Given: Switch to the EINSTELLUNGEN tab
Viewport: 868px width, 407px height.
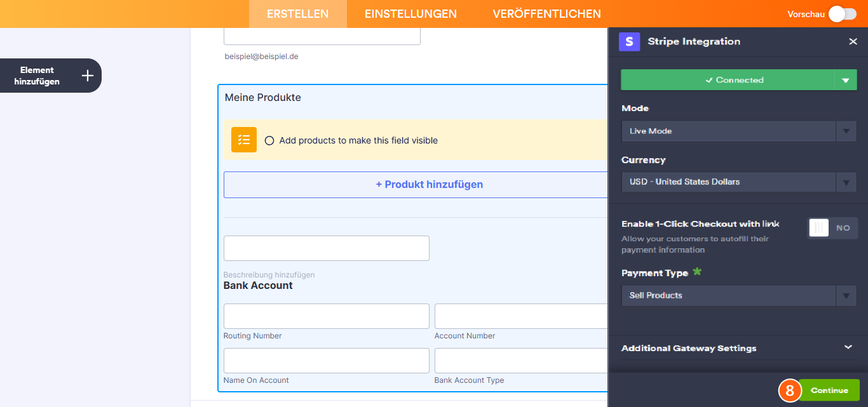Looking at the screenshot, I should tap(410, 13).
